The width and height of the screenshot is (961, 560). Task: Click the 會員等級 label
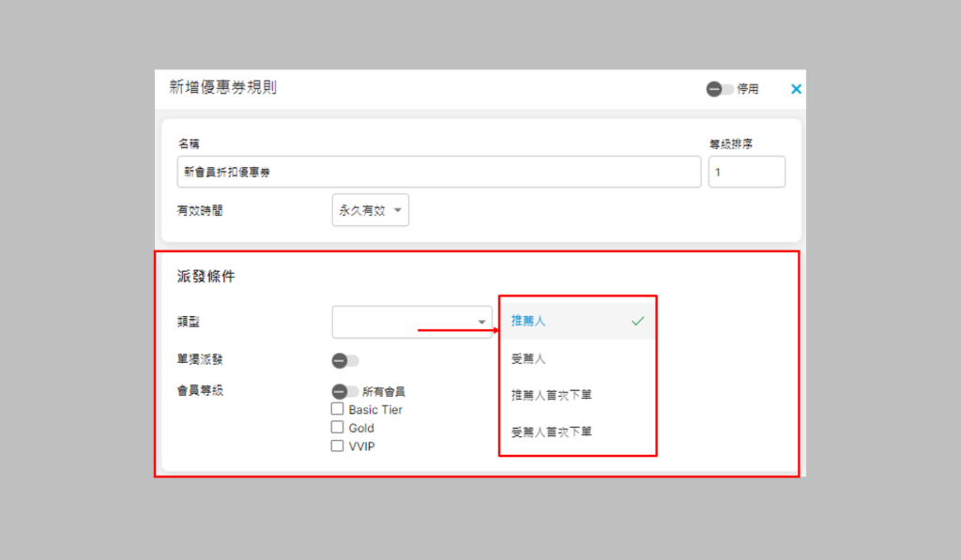pyautogui.click(x=200, y=391)
